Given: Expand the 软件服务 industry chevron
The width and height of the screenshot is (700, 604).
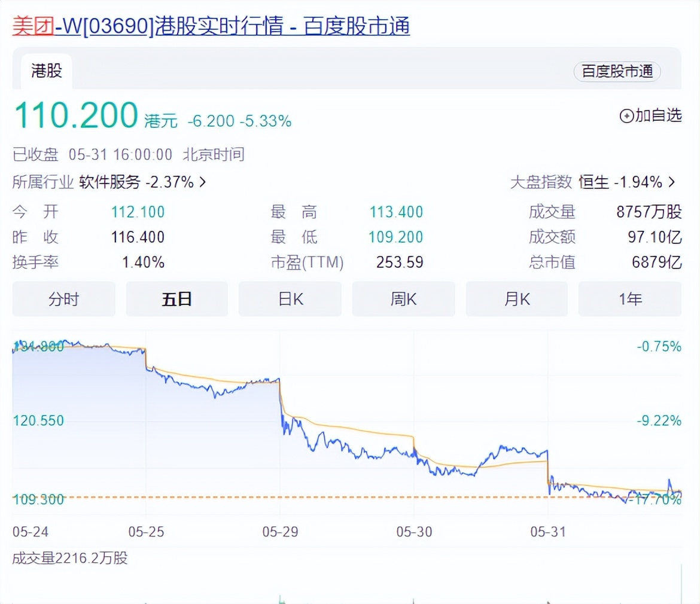Looking at the screenshot, I should 202,182.
